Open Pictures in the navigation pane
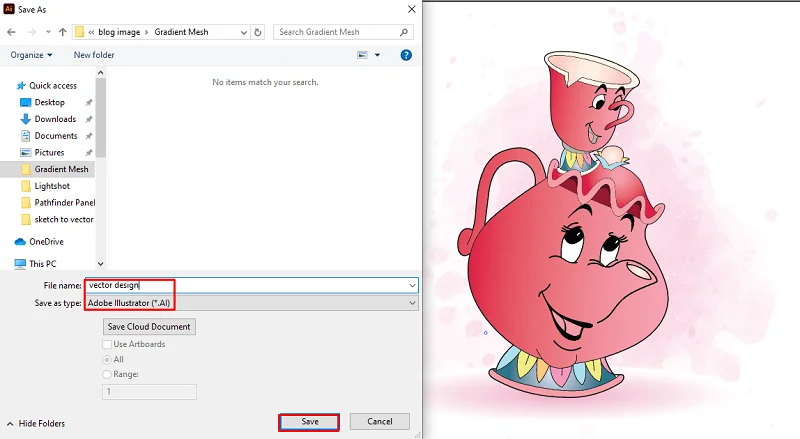The image size is (800, 439). click(x=49, y=152)
